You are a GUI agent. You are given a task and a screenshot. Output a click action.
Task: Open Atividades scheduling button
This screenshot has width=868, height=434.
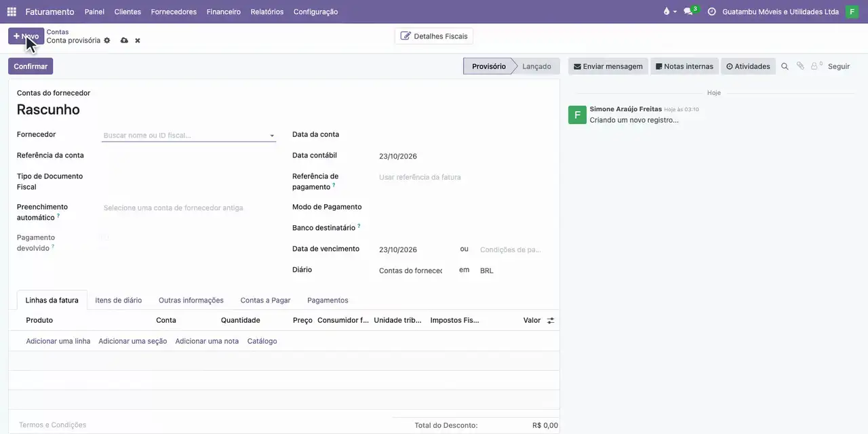coord(748,66)
